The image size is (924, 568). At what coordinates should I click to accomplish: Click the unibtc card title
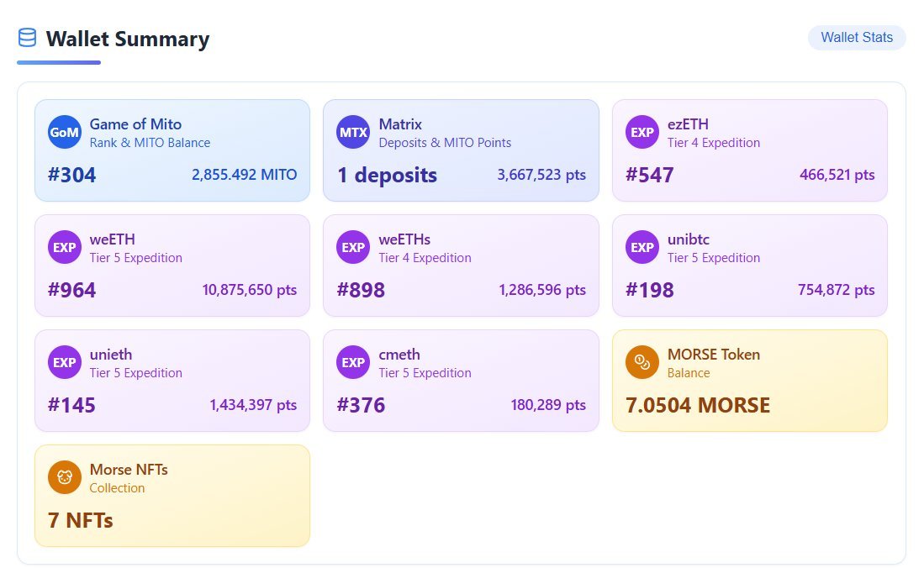[x=689, y=239]
